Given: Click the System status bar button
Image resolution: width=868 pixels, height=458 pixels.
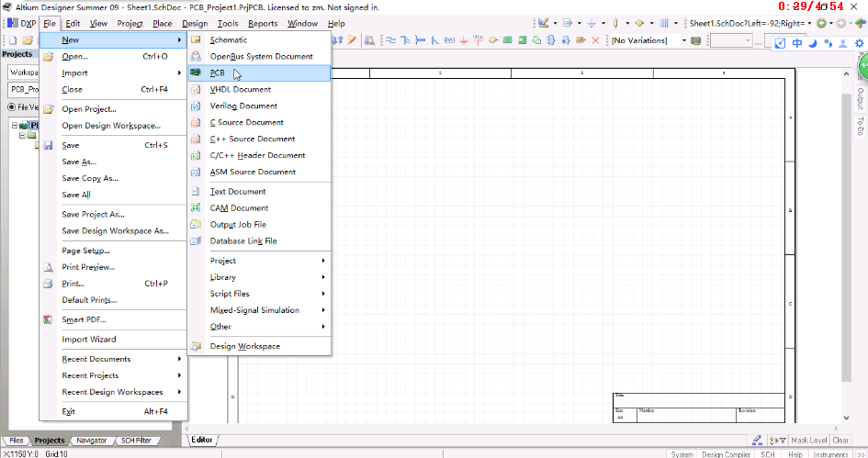Looking at the screenshot, I should (x=682, y=454).
